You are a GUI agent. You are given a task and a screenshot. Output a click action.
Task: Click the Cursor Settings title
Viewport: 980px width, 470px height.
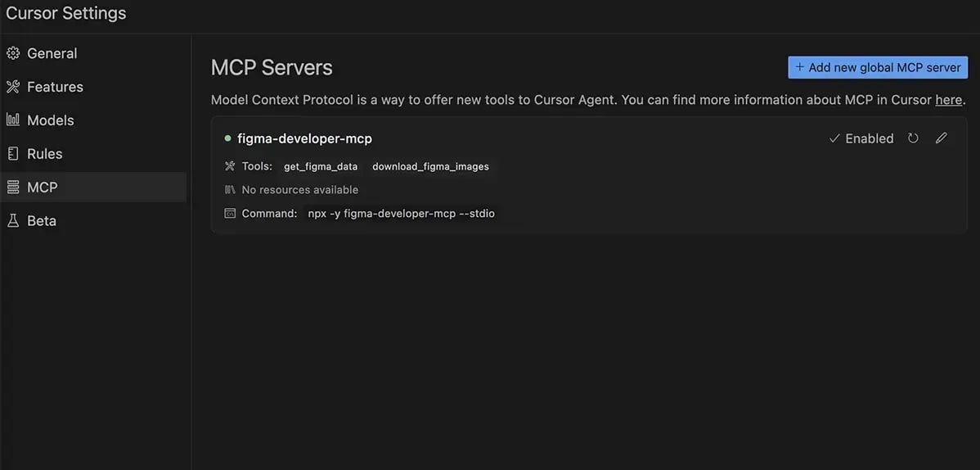[x=66, y=13]
